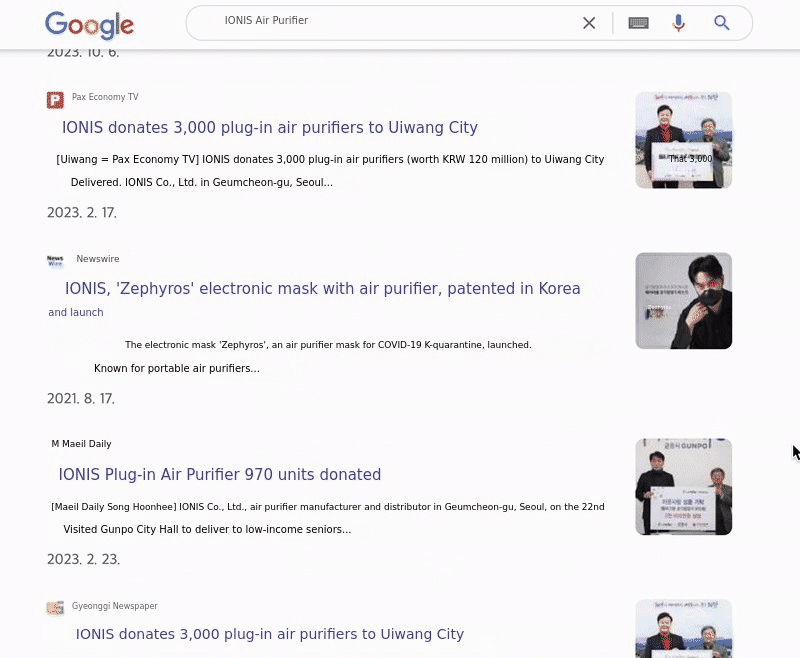Click the Pax Economy TV article thumbnail
Viewport: 800px width, 658px height.
coord(683,140)
